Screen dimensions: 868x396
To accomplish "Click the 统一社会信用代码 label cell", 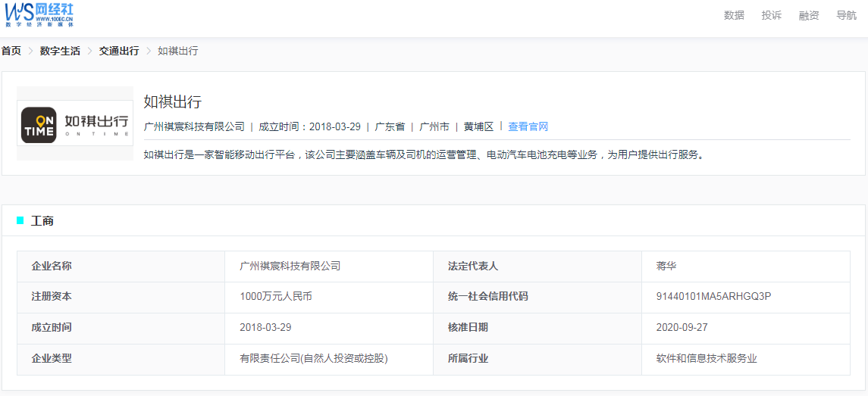I will pos(537,298).
